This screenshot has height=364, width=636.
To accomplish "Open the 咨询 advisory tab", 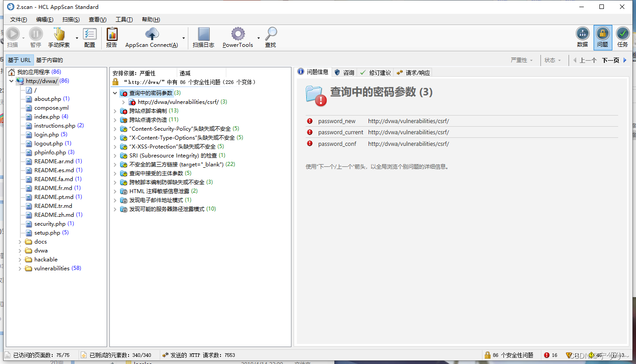I will point(345,72).
